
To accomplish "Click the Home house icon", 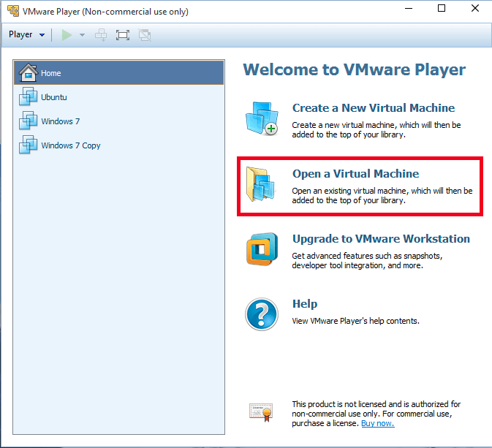I will point(29,72).
